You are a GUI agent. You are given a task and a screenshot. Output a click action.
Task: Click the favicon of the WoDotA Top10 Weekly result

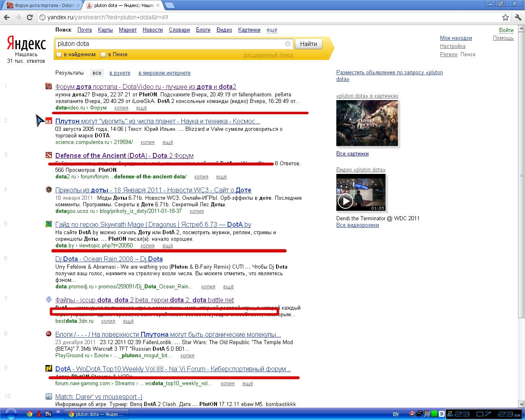tap(49, 368)
